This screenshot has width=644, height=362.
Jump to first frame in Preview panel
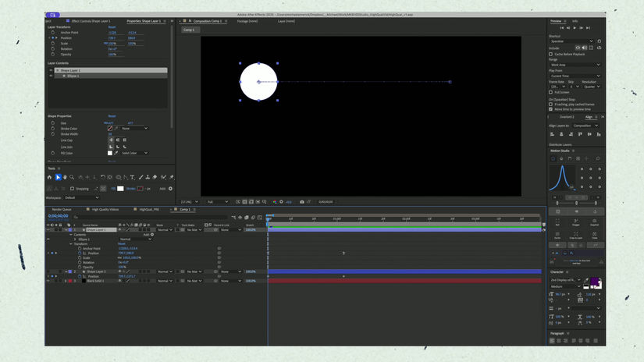(561, 28)
